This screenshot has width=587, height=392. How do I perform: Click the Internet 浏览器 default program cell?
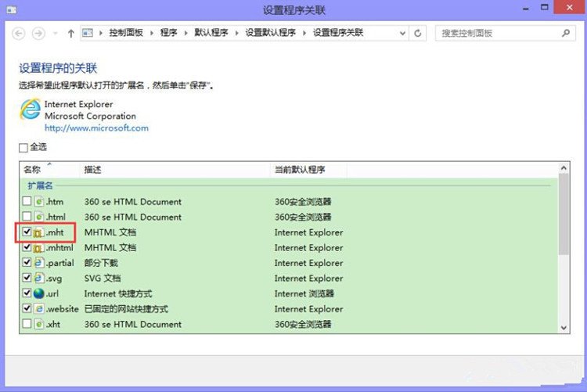[x=304, y=293]
